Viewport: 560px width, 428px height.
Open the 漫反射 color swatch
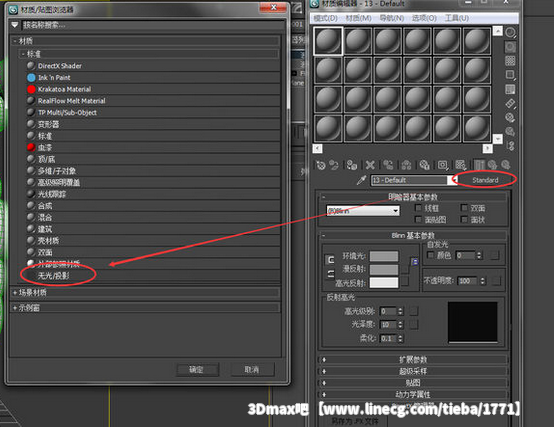click(384, 269)
